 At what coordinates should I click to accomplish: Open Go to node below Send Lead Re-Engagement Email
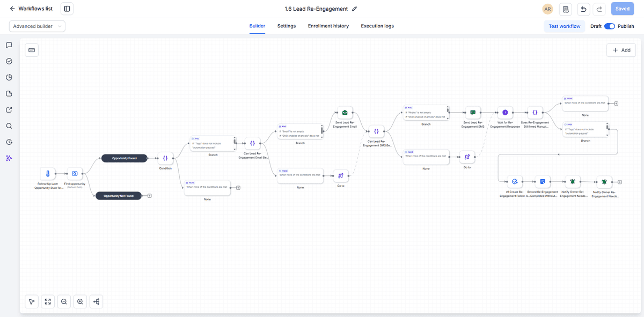click(x=341, y=176)
